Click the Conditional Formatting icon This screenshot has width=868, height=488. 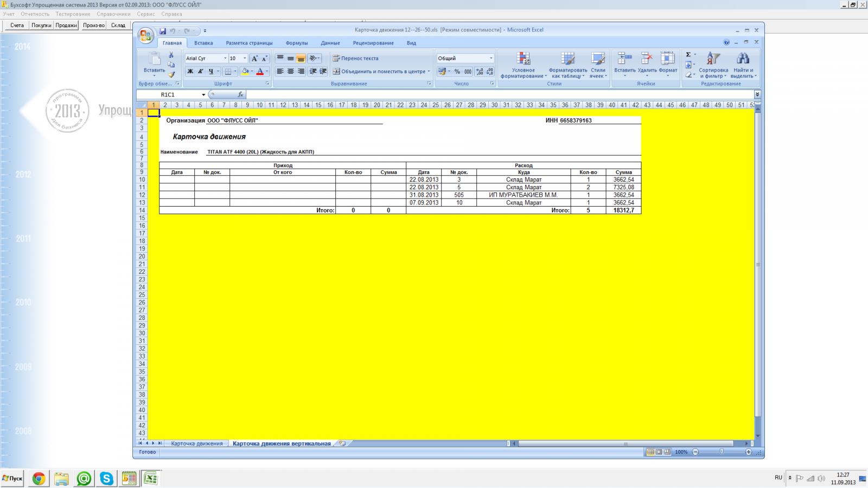click(x=523, y=65)
